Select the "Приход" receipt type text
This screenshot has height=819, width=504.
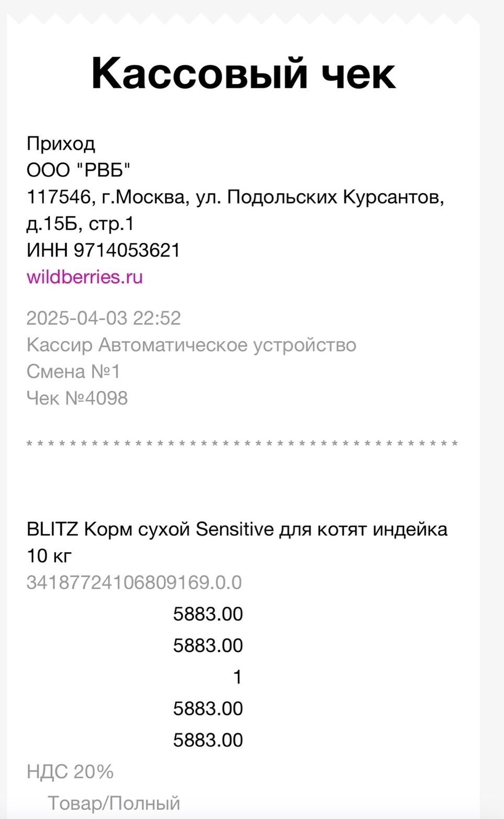click(x=61, y=143)
